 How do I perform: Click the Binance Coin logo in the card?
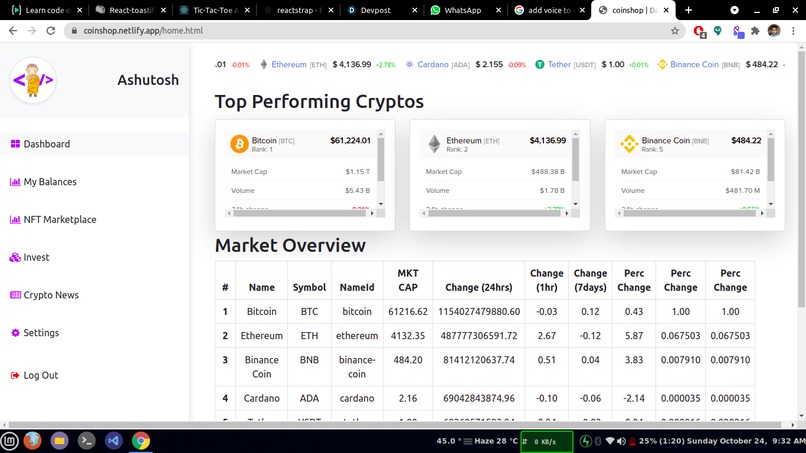629,144
